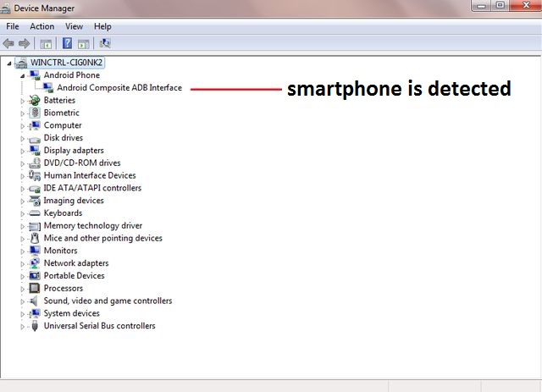Click the Portable Devices icon

click(x=35, y=276)
